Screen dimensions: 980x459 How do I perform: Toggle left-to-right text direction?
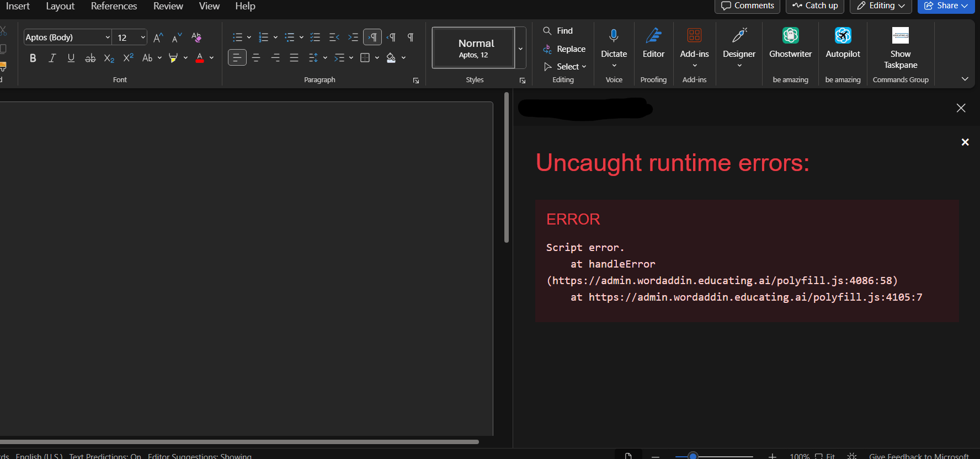click(x=372, y=38)
